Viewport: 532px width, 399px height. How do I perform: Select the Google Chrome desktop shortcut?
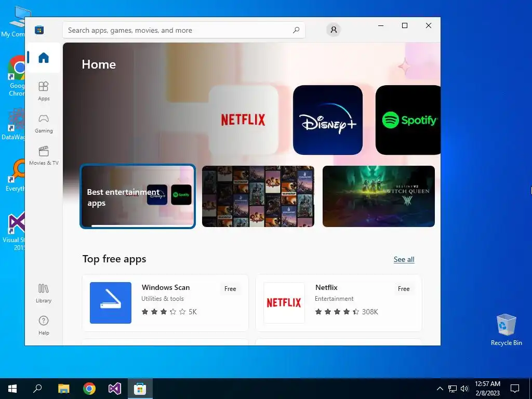16,77
